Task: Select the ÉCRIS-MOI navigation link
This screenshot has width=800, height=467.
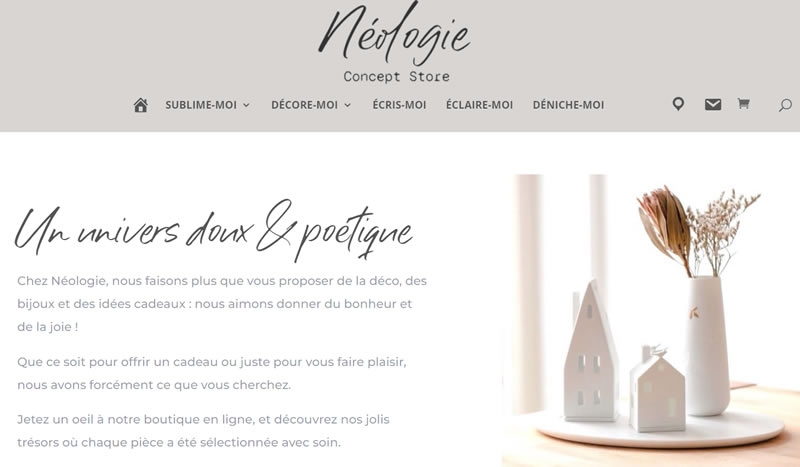Action: point(399,105)
